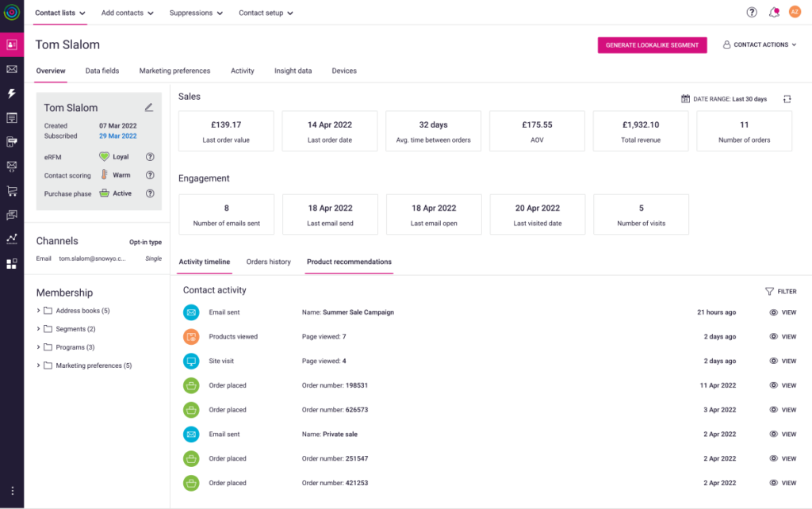
Task: Click the edit pencil next to Tom Slalom
Action: (150, 106)
